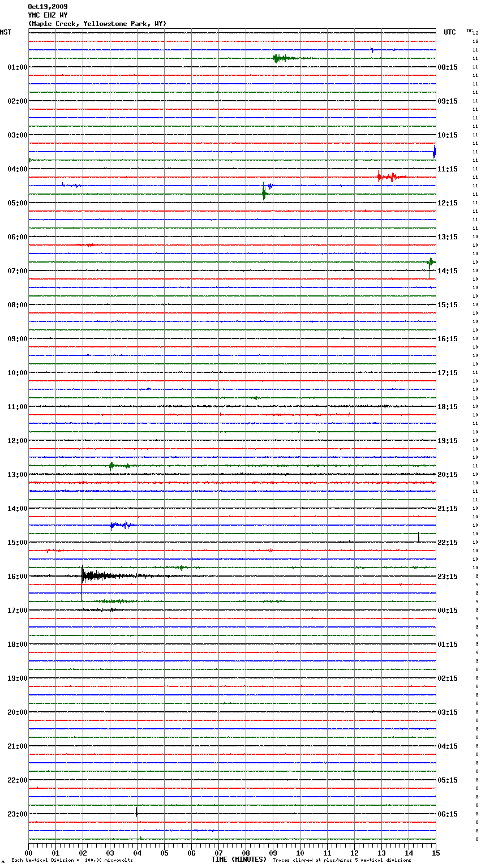Click the 15 minute axis tick label
The width and height of the screenshot is (481, 868).
[x=436, y=853]
